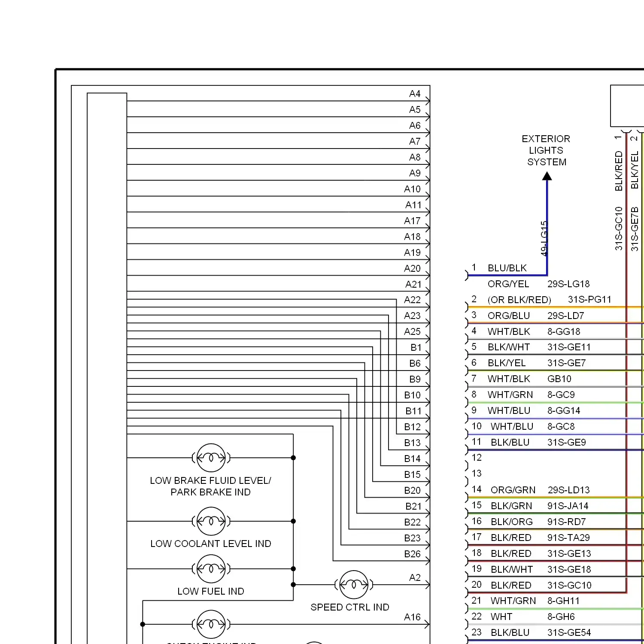Viewport: 644px width, 644px height.
Task: Select the (OR BLK/RED) alternate color note
Action: (x=519, y=300)
